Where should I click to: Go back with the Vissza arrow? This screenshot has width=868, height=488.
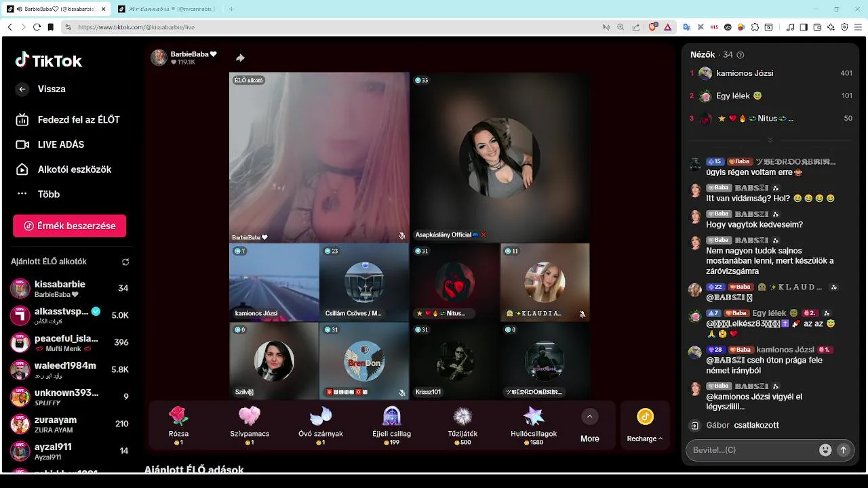[x=22, y=89]
